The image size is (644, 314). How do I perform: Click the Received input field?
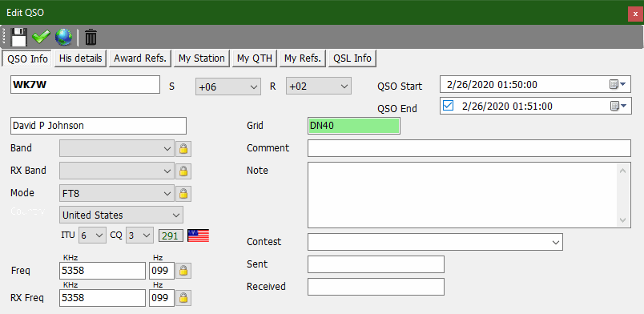coord(376,287)
